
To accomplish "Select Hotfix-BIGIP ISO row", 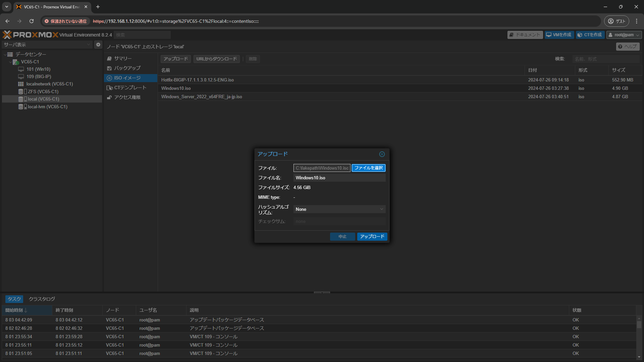I will click(x=400, y=80).
